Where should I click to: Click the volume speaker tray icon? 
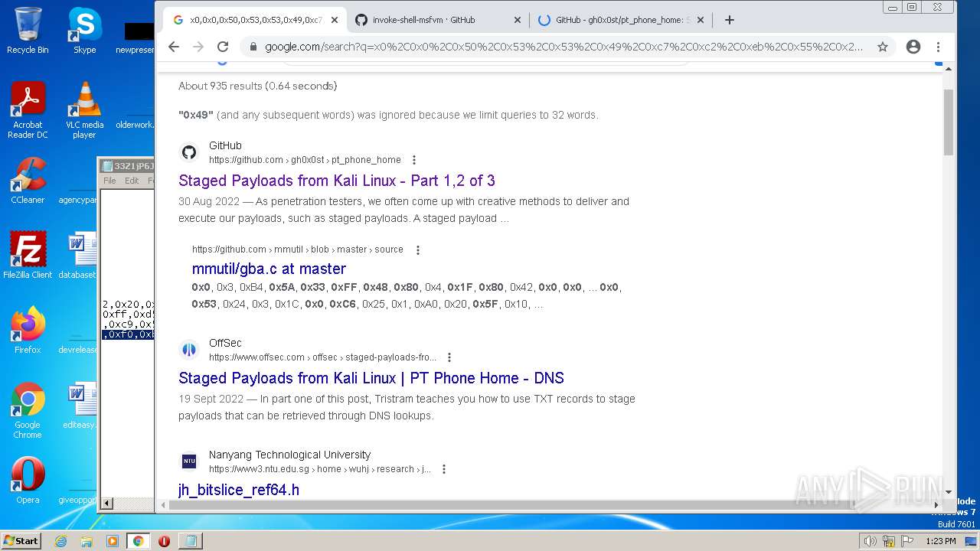pyautogui.click(x=870, y=541)
